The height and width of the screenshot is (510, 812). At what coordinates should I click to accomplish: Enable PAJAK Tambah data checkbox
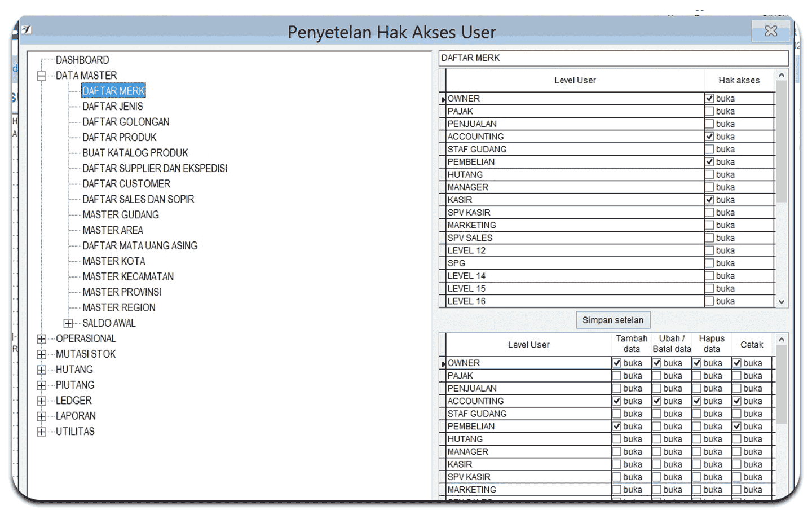click(617, 376)
